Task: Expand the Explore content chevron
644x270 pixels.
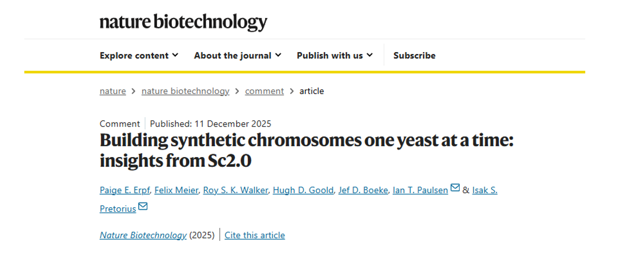Action: click(175, 55)
